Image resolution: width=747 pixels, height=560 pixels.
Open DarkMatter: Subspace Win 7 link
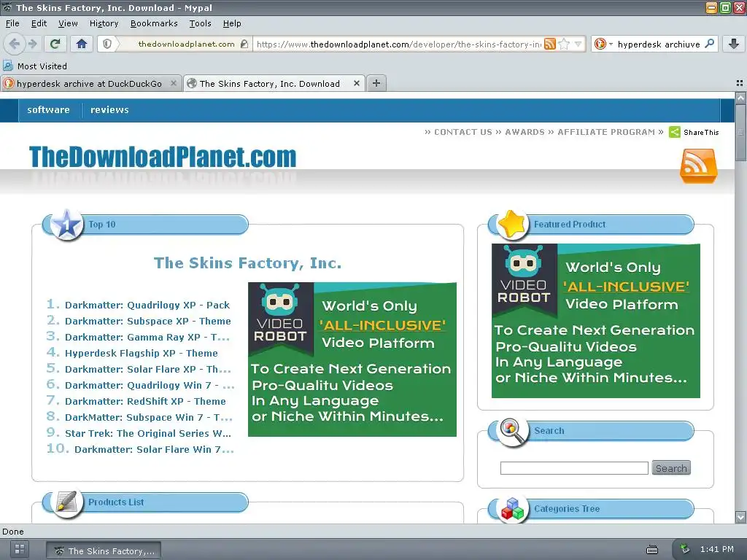pyautogui.click(x=149, y=418)
